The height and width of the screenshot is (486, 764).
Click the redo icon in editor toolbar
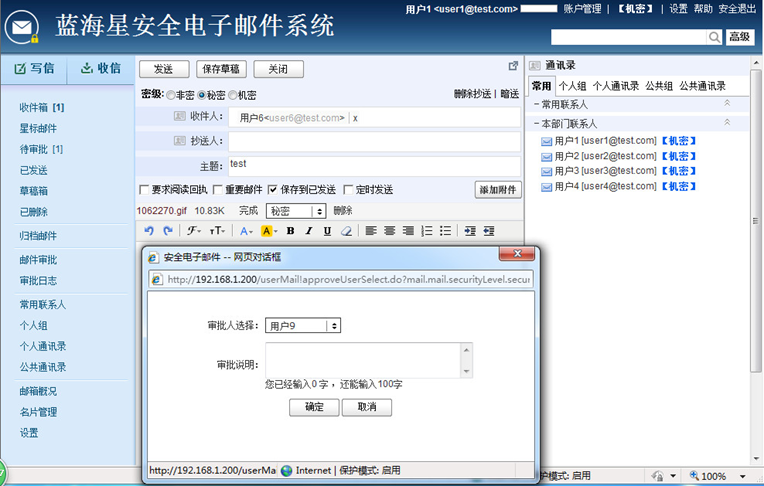pyautogui.click(x=166, y=231)
